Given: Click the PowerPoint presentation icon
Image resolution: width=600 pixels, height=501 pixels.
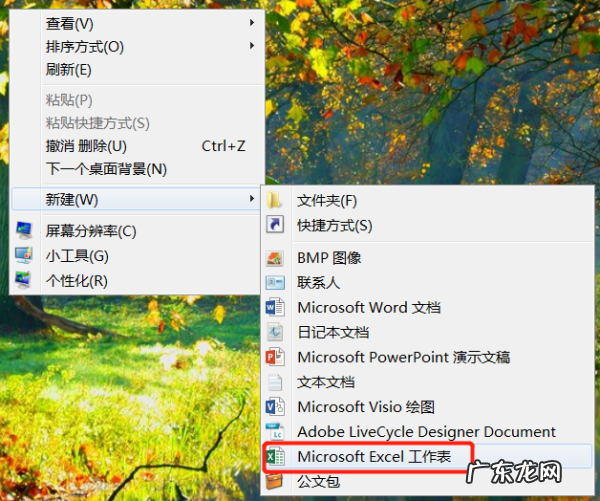Looking at the screenshot, I should point(275,357).
